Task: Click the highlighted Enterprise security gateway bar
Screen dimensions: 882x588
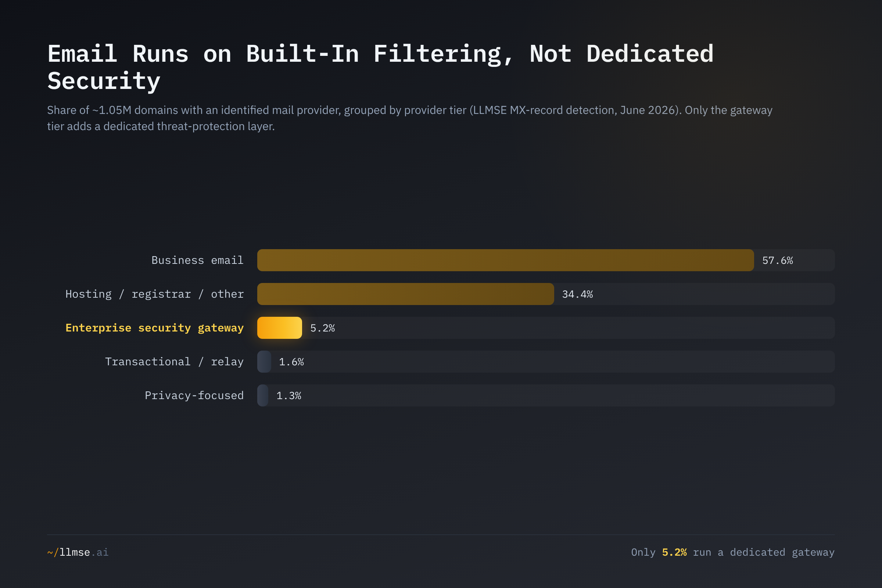Action: [x=279, y=328]
